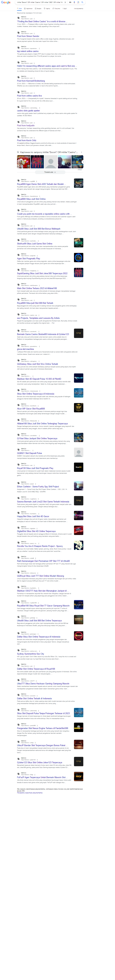
Task: Open "Sydney Summertime Sex City" result
Action: pos(30,654)
